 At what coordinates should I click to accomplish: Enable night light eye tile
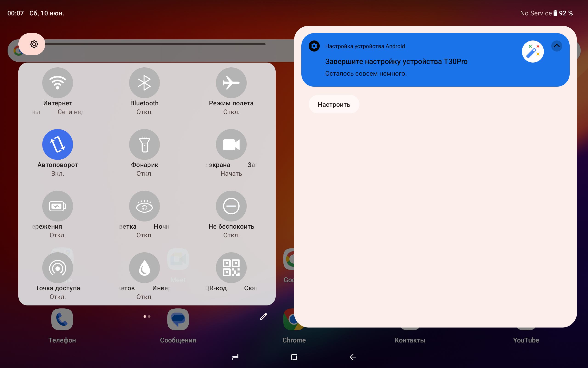pos(144,206)
